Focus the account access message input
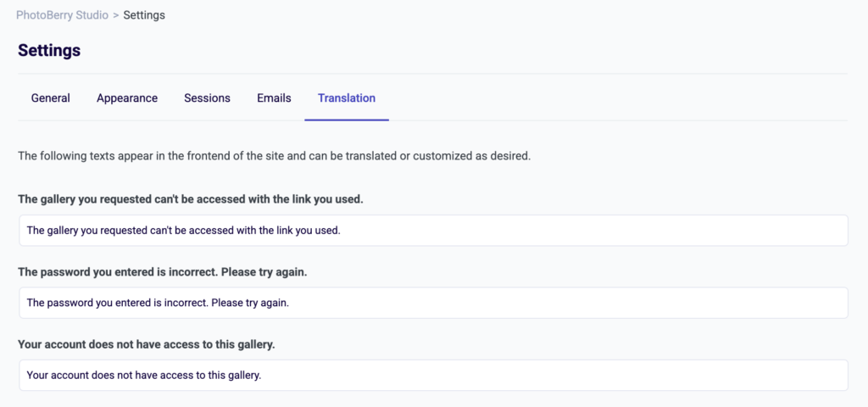 click(x=509, y=375)
